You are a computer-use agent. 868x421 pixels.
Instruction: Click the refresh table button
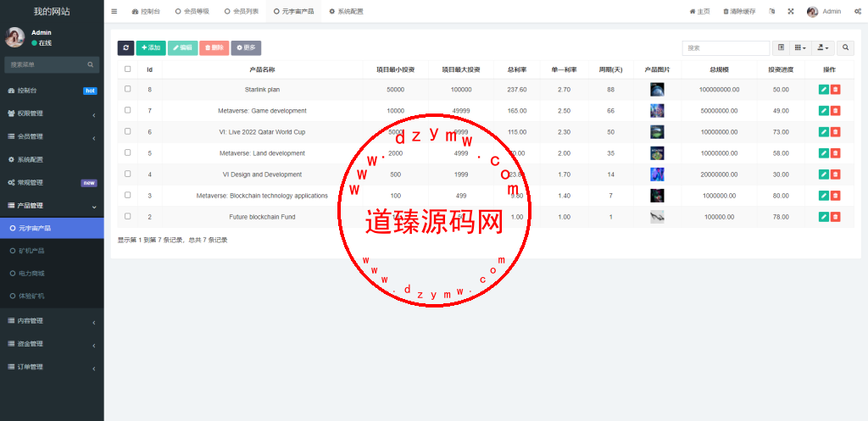click(x=125, y=48)
